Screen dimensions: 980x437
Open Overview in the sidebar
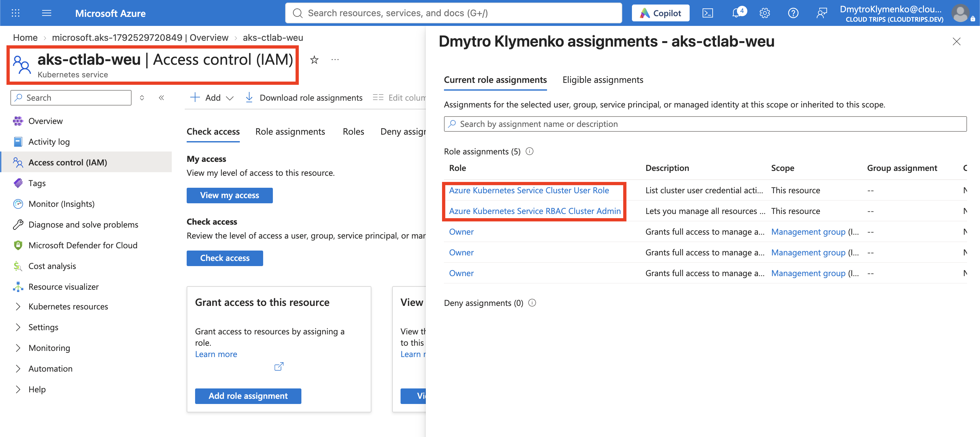coord(45,121)
